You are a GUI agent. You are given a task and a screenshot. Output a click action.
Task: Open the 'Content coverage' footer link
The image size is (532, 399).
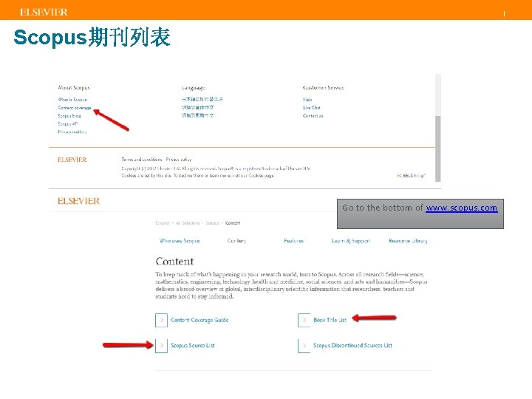click(x=75, y=108)
